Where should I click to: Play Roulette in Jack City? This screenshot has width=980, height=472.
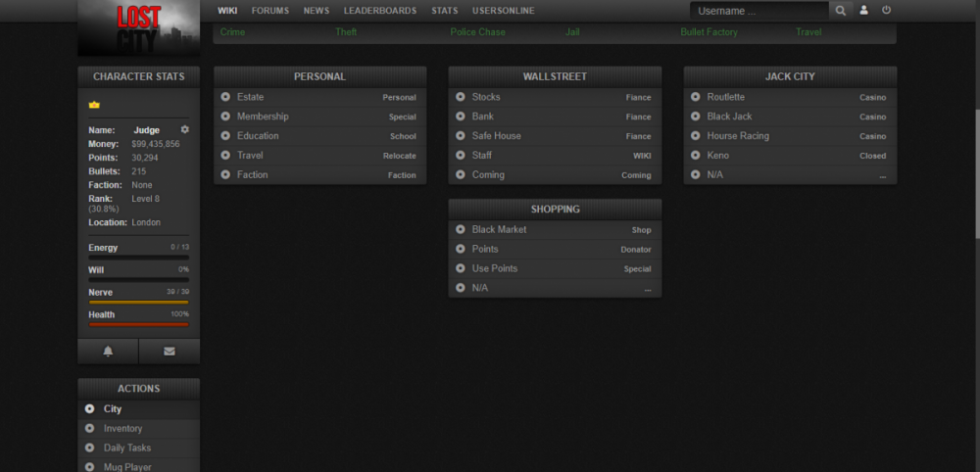pyautogui.click(x=725, y=97)
